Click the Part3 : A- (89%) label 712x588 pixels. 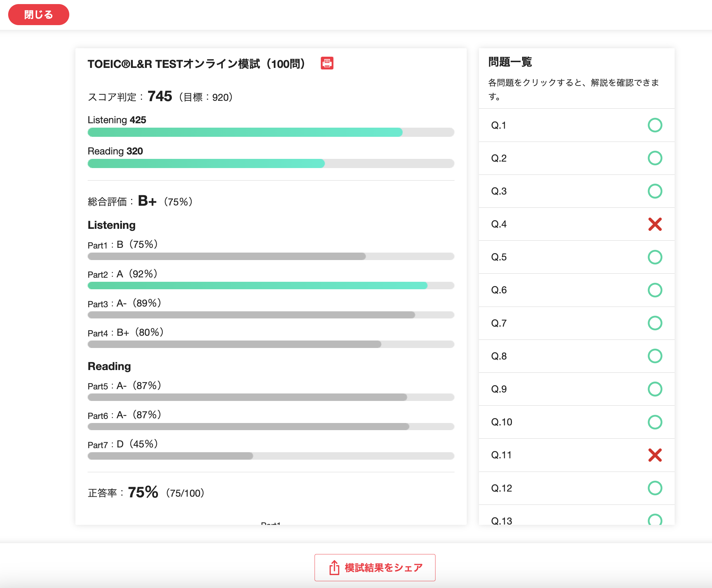click(x=125, y=303)
